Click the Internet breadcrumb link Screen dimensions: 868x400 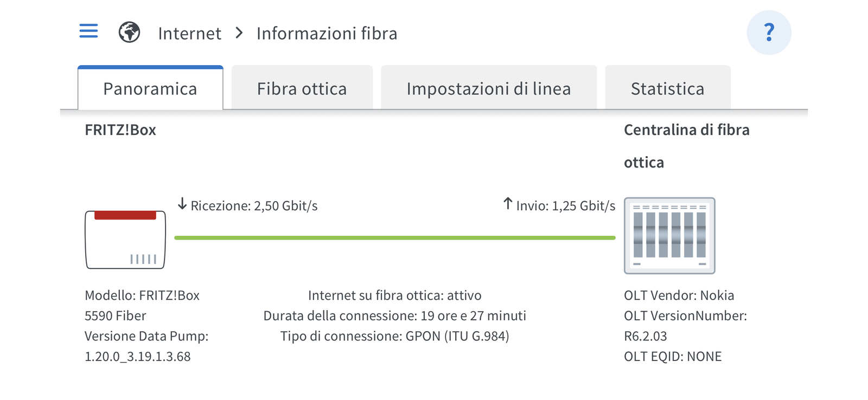pyautogui.click(x=190, y=34)
